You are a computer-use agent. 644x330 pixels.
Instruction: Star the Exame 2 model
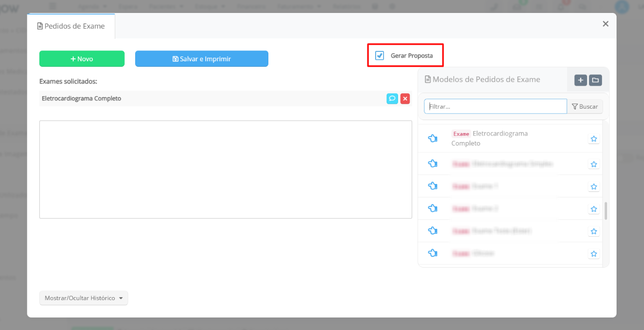tap(594, 209)
